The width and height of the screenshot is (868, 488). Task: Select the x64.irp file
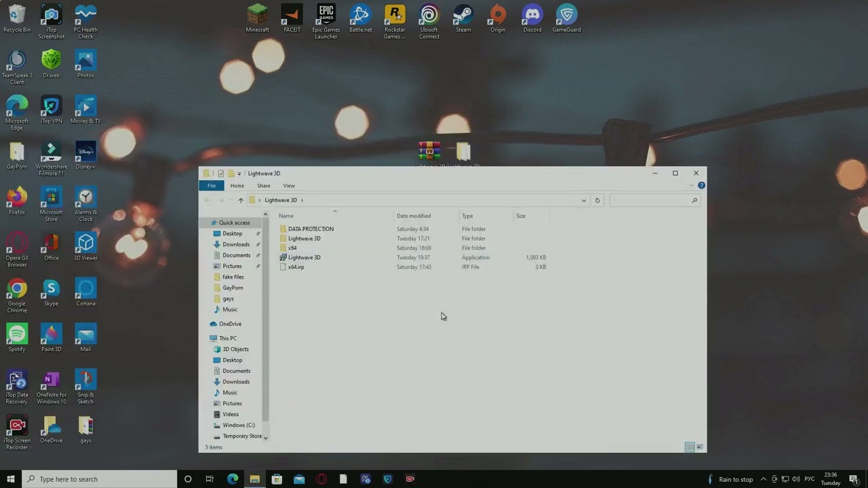[x=413, y=267]
